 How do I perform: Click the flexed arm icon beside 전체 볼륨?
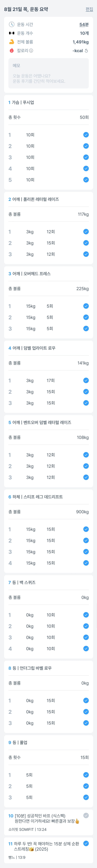(x=11, y=42)
